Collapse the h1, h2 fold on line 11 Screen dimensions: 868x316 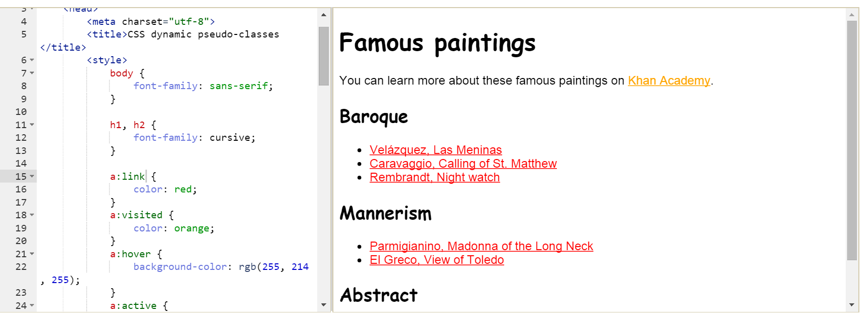click(x=32, y=125)
